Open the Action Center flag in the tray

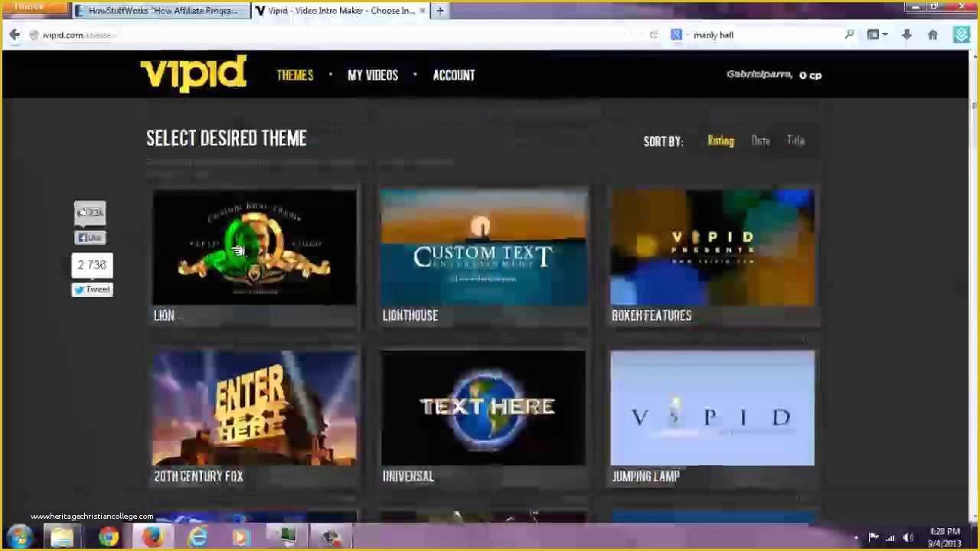click(873, 537)
